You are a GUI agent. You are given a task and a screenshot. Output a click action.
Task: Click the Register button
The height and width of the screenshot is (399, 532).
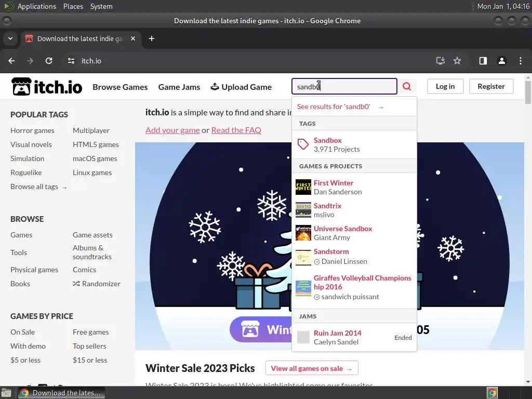(x=491, y=86)
